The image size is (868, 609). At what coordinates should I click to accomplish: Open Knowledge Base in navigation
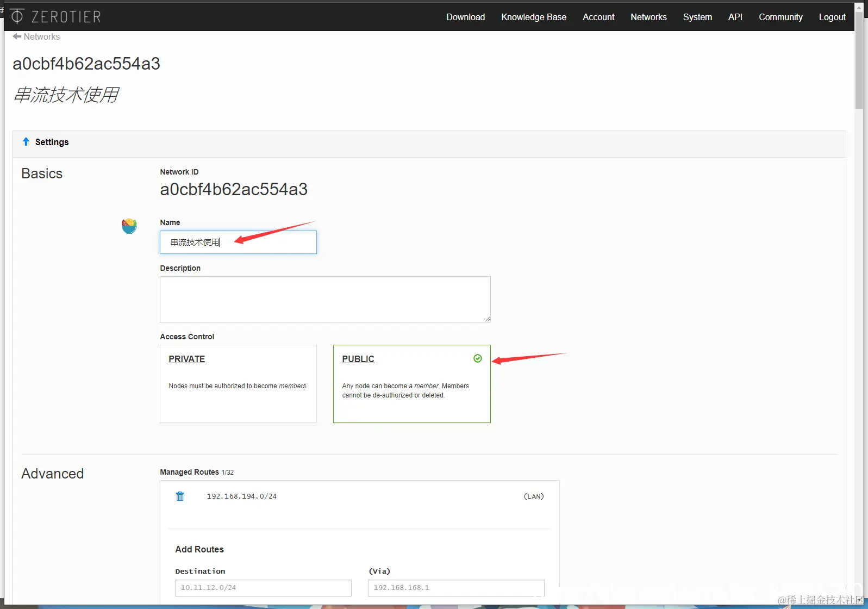coord(534,17)
